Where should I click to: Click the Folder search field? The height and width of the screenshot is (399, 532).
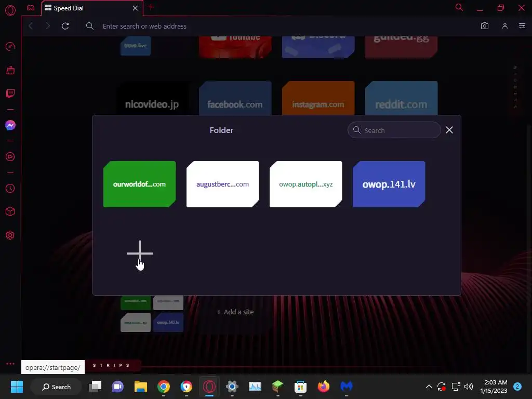(394, 130)
